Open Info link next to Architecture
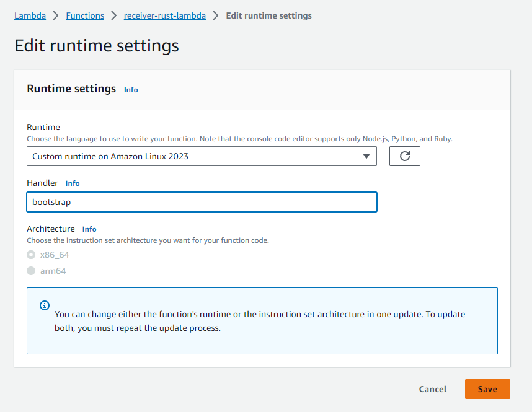 pyautogui.click(x=89, y=229)
